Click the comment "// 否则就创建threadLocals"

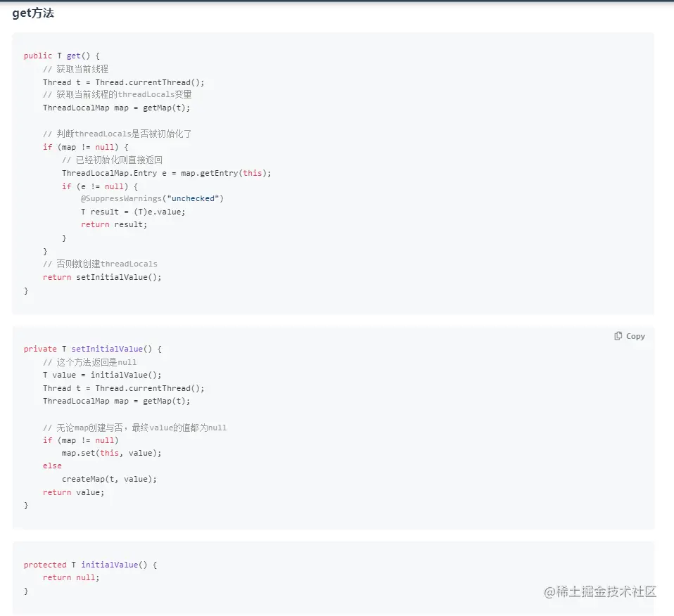pyautogui.click(x=100, y=264)
